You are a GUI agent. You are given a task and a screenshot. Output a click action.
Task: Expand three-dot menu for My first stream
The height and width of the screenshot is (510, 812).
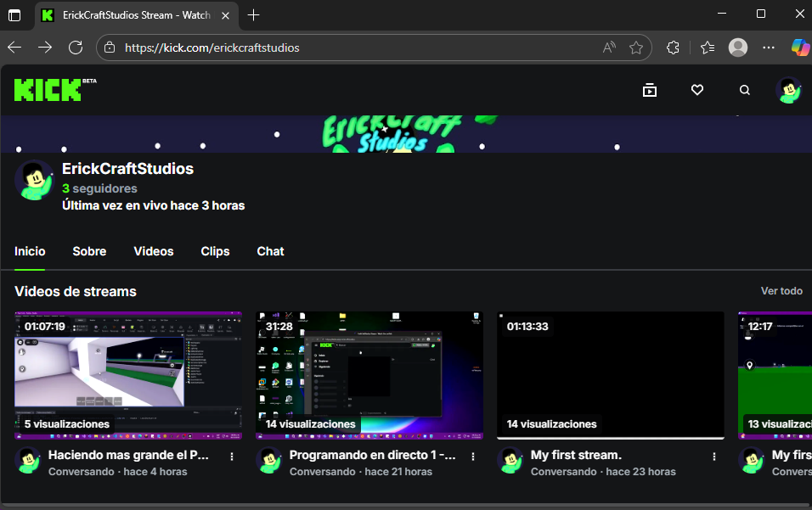pos(714,457)
